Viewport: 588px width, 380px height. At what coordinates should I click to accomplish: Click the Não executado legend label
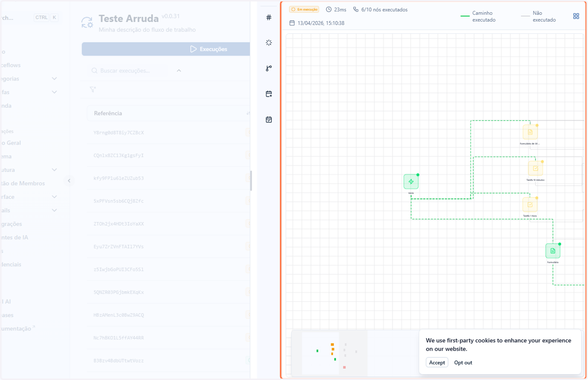(544, 16)
